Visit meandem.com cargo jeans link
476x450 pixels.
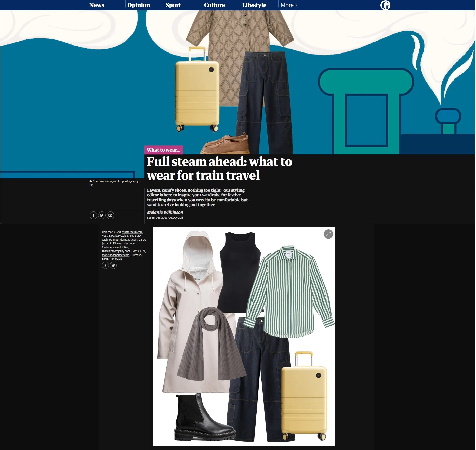pos(126,243)
